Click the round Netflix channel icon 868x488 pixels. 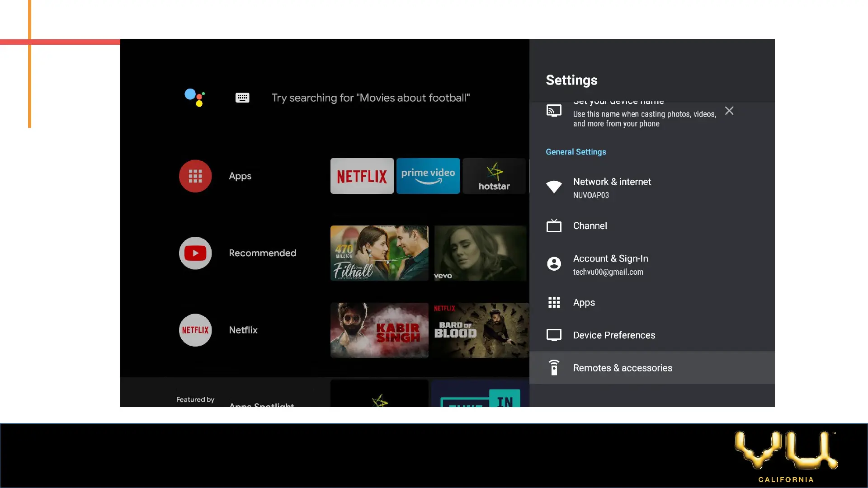tap(195, 330)
